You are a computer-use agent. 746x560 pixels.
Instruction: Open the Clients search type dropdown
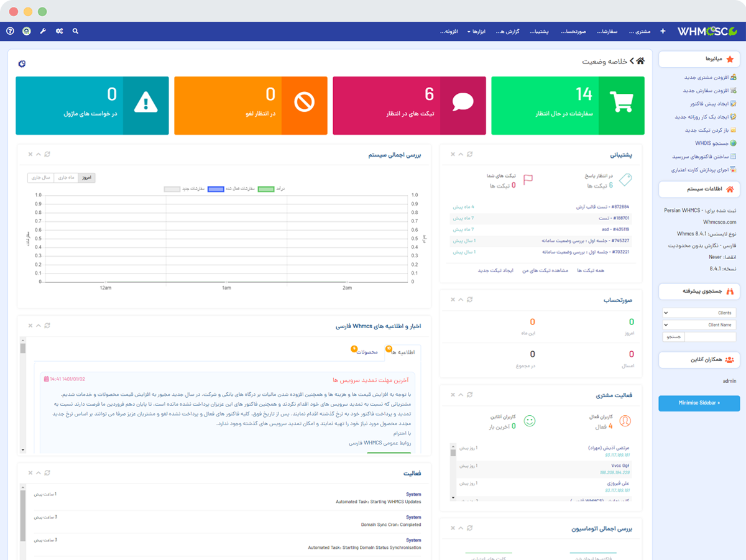(x=699, y=313)
